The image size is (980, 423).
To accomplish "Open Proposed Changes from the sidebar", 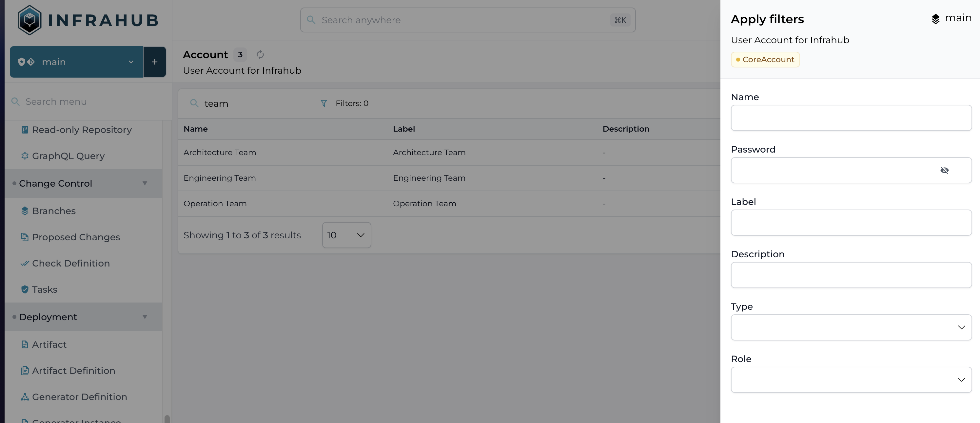I will (76, 237).
